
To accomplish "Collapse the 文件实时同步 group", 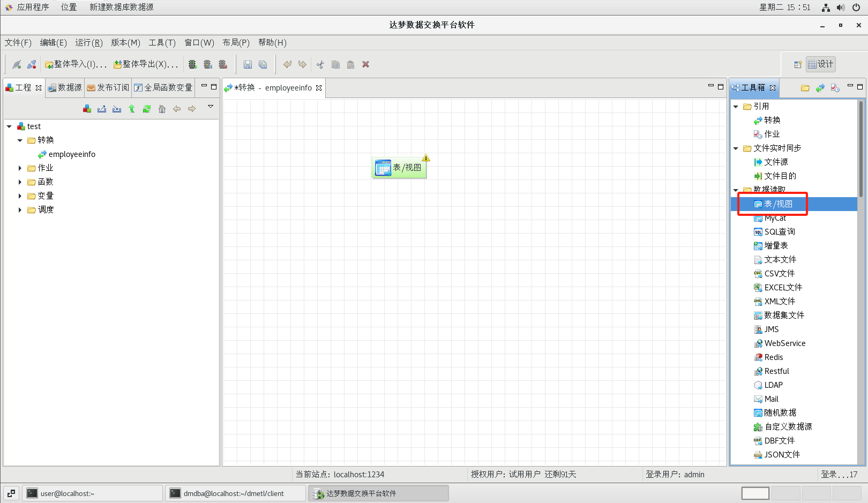I will [x=736, y=148].
